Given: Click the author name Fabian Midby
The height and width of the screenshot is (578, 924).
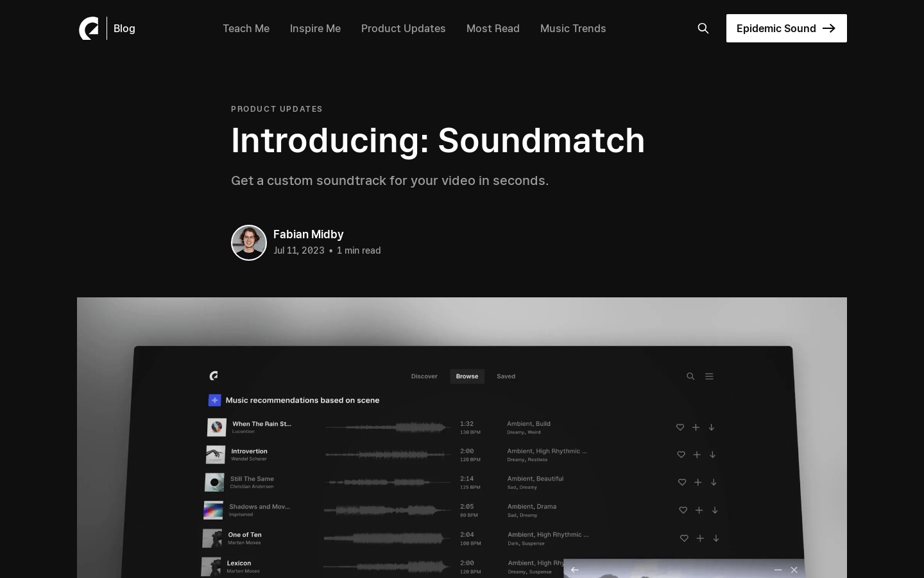Looking at the screenshot, I should (309, 234).
